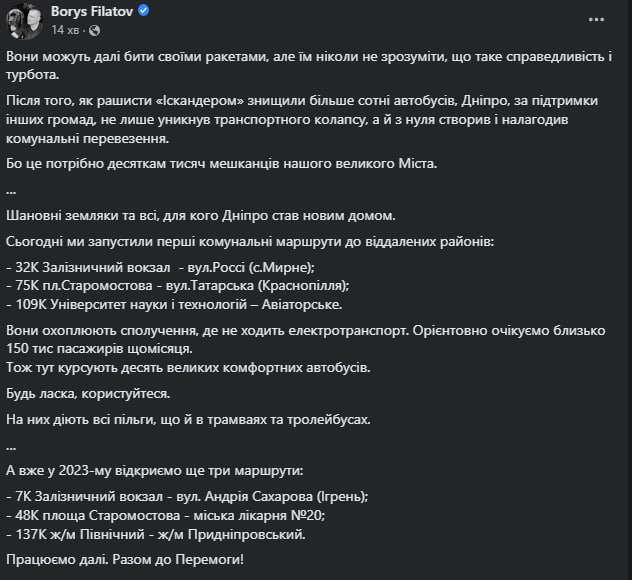632x580 pixels.
Task: Click the opening paragraph about ракетами
Action: 309,65
